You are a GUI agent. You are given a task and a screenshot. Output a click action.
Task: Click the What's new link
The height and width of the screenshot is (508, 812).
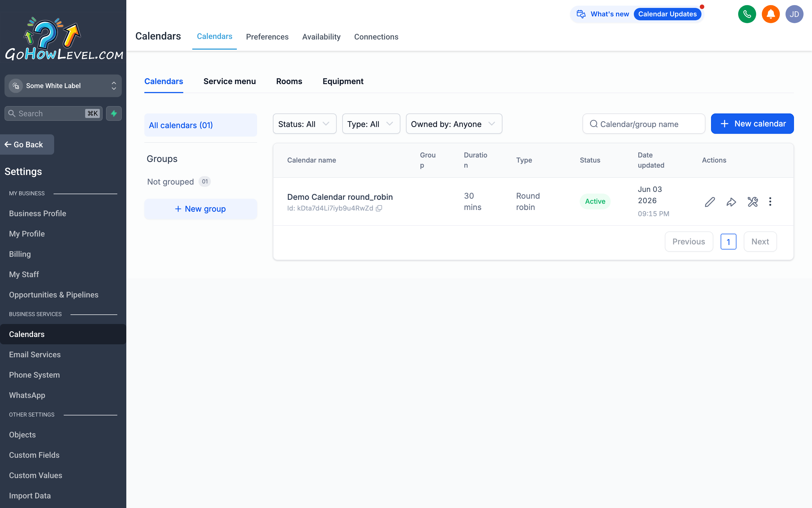610,14
